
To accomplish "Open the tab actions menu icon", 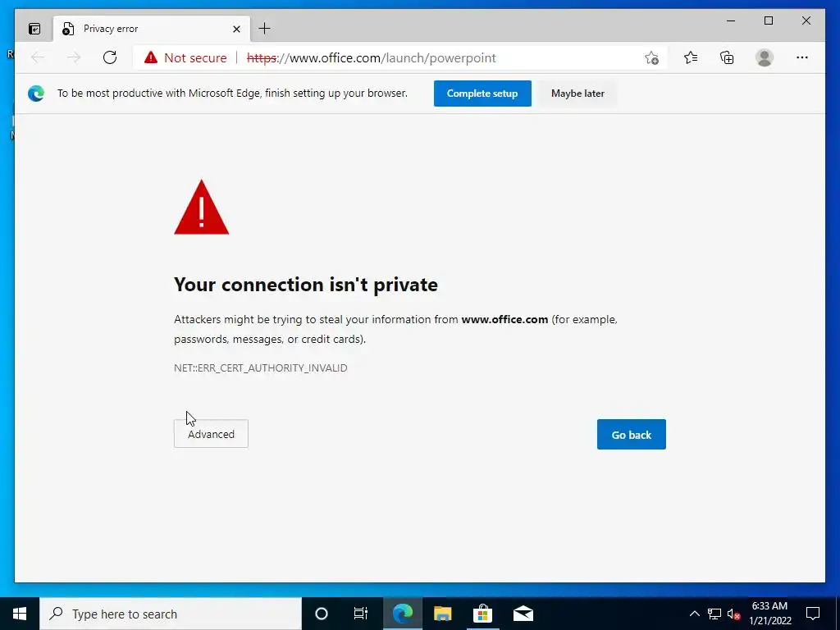I will (x=34, y=29).
